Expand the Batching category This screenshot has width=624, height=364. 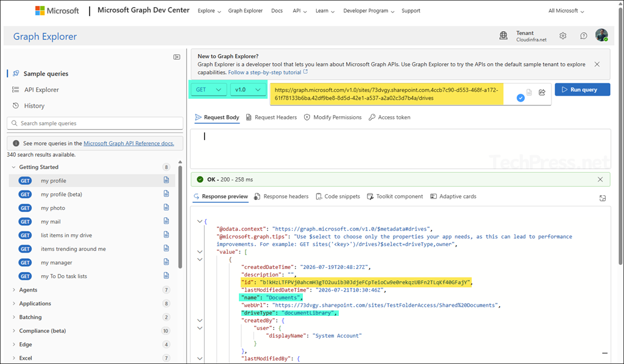click(x=13, y=317)
